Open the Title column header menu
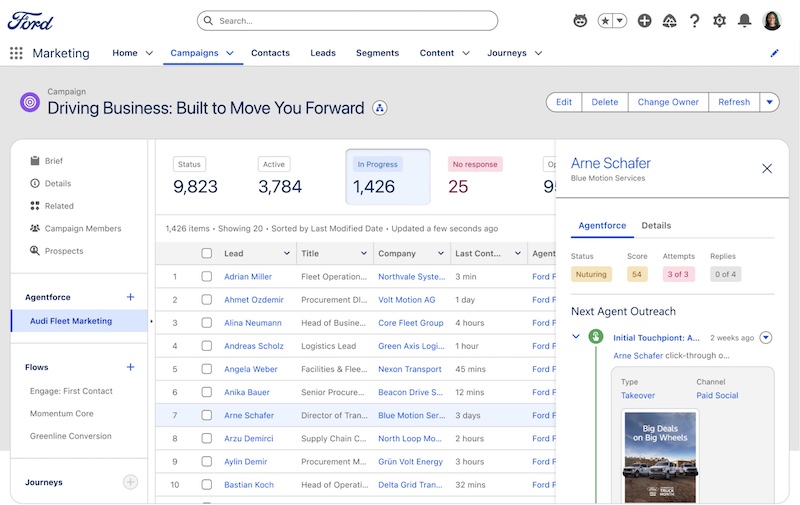The image size is (800, 505). pos(364,253)
